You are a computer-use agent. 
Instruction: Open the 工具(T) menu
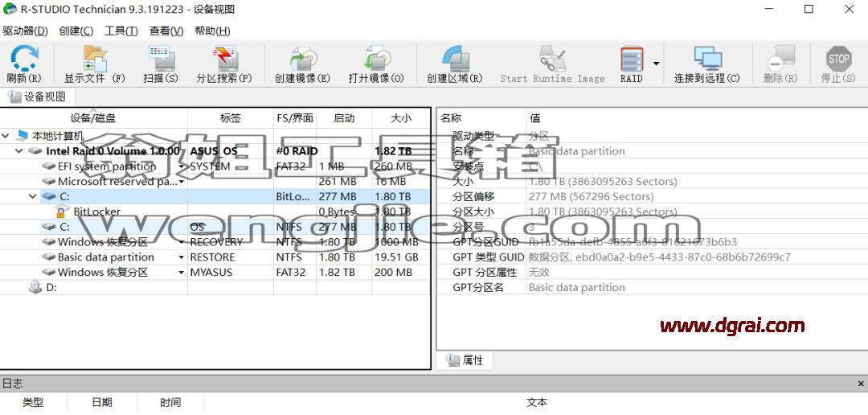tap(121, 31)
